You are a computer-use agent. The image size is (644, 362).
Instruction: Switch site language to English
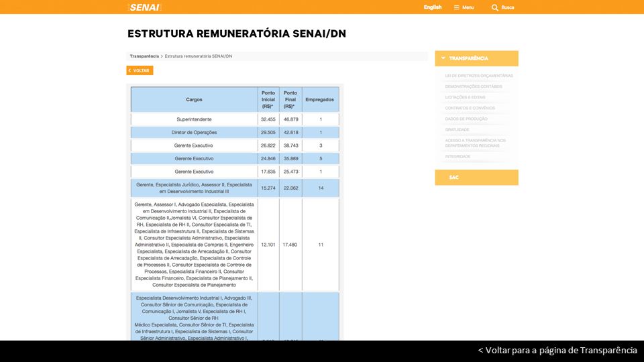coord(433,7)
